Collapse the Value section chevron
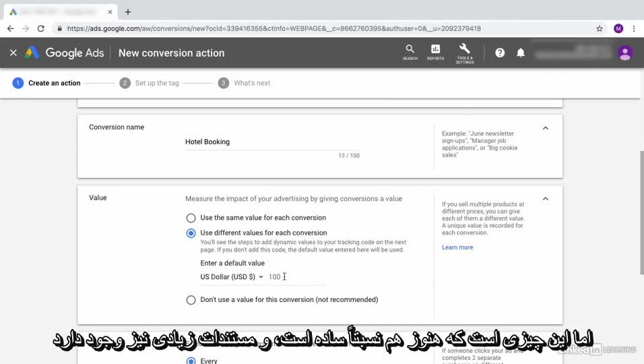 (x=546, y=199)
